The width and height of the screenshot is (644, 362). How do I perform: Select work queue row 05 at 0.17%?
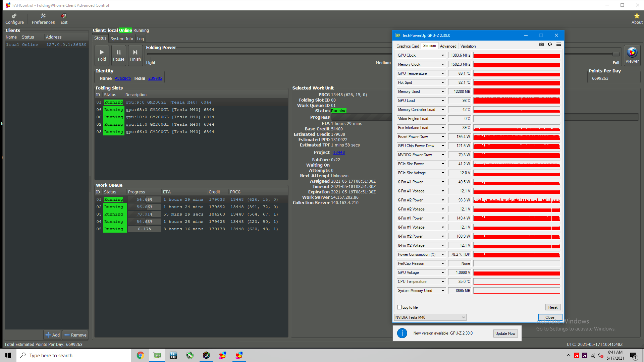191,229
